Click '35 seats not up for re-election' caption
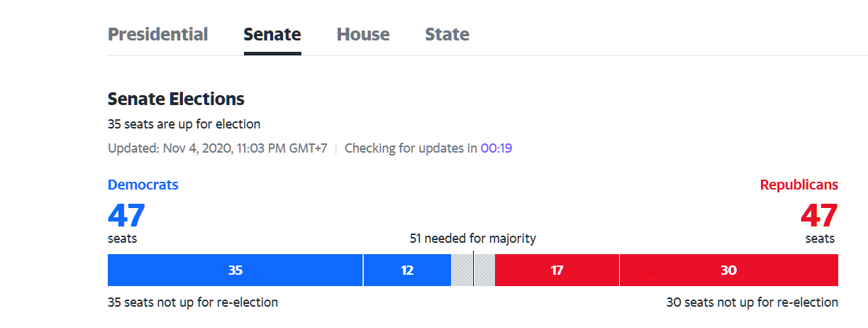 tap(193, 302)
